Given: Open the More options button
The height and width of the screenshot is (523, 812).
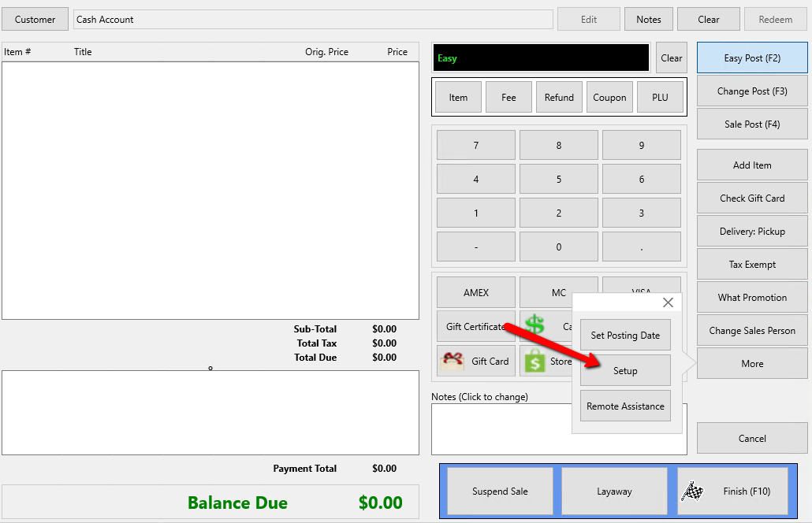Looking at the screenshot, I should point(752,364).
